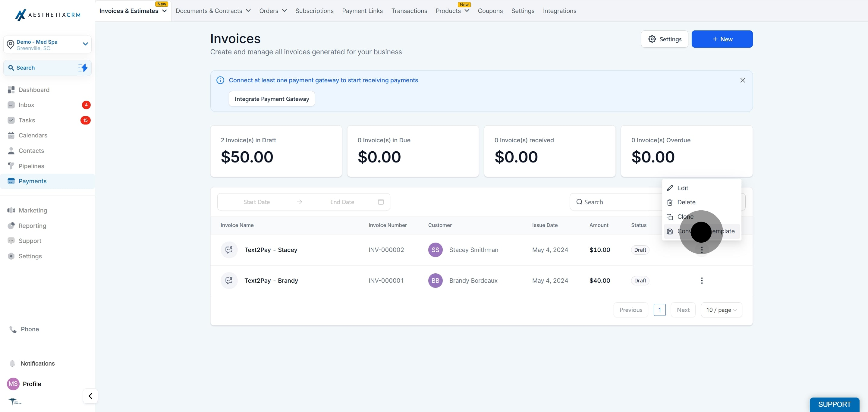Image resolution: width=868 pixels, height=412 pixels.
Task: Click the 0 Invoice(s) Overdue card
Action: pos(686,151)
